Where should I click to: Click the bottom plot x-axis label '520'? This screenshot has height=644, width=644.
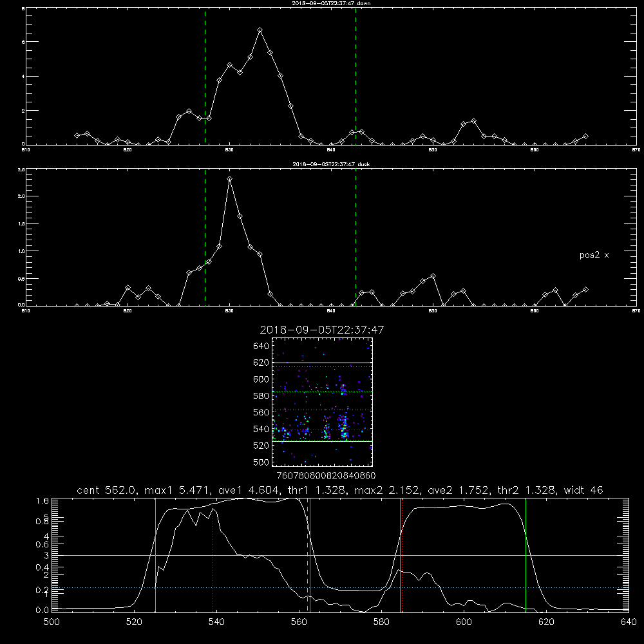coord(134,622)
